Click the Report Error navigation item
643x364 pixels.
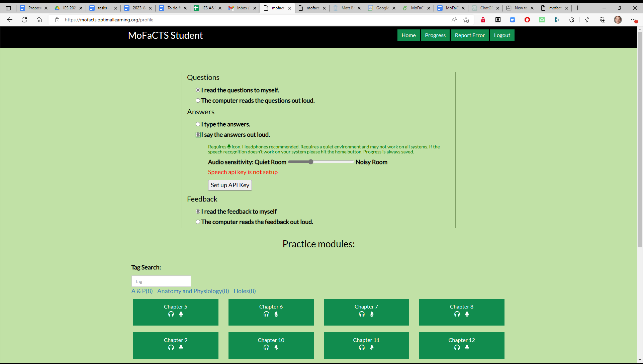(470, 35)
